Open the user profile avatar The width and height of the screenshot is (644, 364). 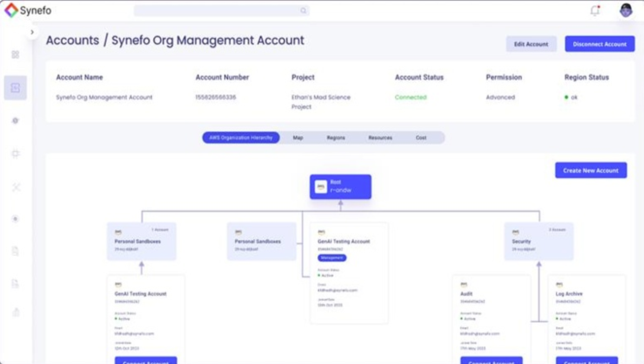pos(626,10)
